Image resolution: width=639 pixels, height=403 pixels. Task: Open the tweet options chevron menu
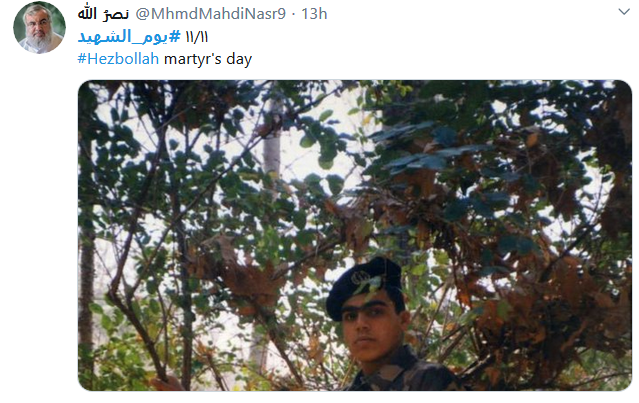(624, 12)
